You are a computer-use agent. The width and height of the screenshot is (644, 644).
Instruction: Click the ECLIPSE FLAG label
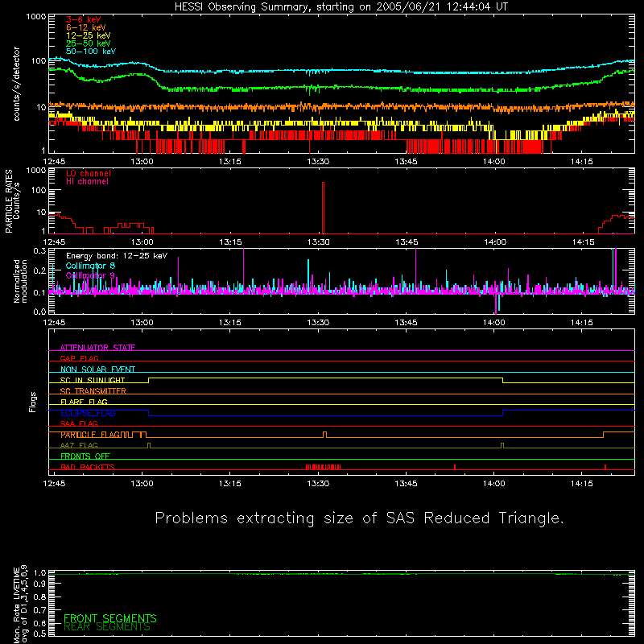click(88, 413)
